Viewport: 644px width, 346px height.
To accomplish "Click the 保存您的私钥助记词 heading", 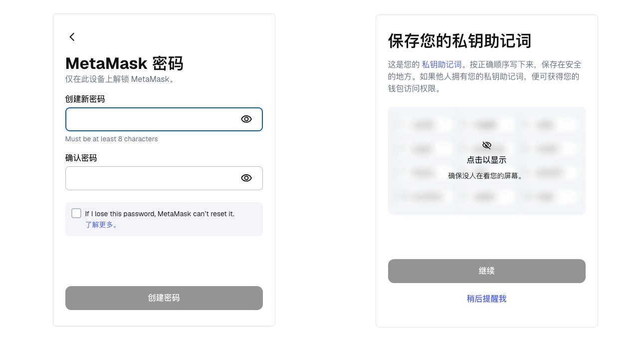I will [459, 41].
